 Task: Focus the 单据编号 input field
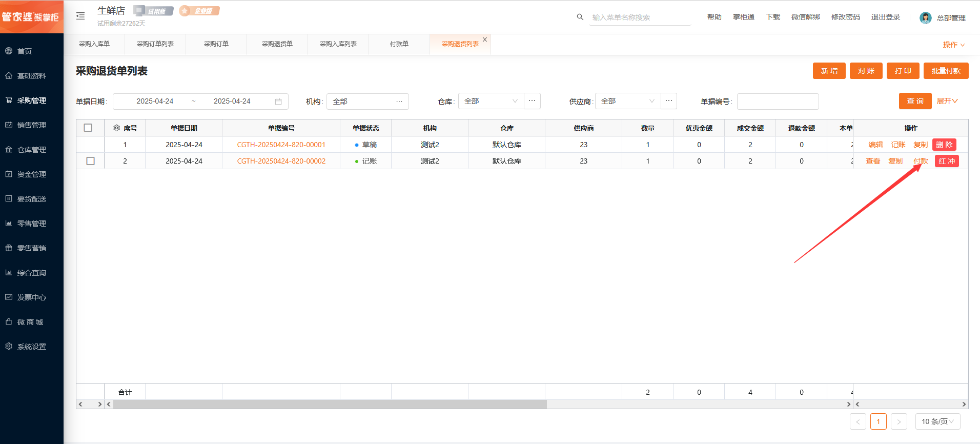coord(778,102)
